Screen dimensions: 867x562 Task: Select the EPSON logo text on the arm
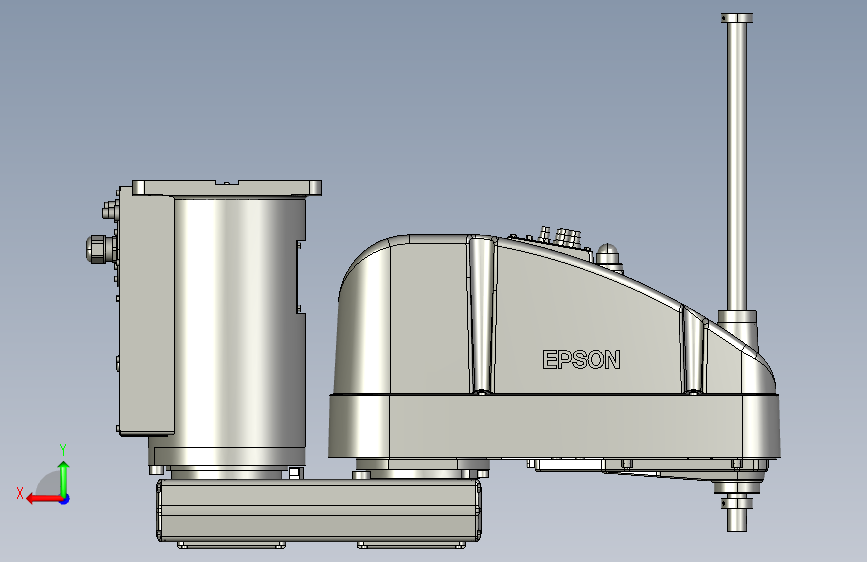click(x=581, y=360)
